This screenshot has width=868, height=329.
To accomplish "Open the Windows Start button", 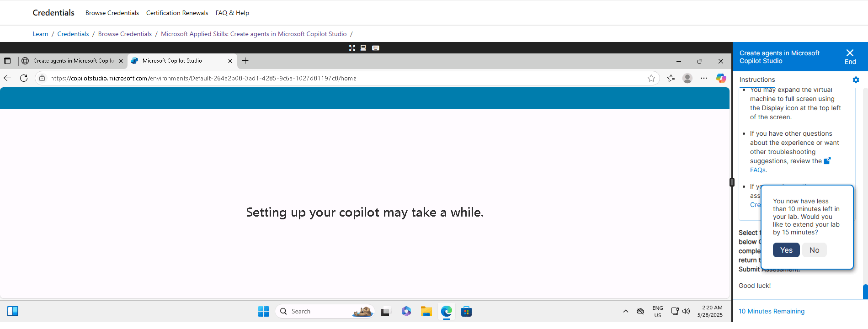I will tap(263, 311).
